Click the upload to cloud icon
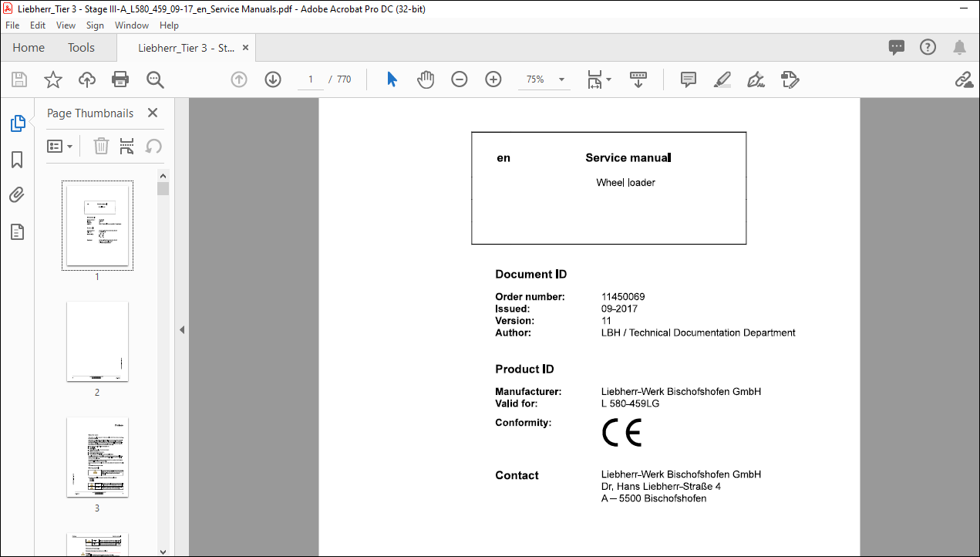Image resolution: width=980 pixels, height=557 pixels. pos(87,79)
